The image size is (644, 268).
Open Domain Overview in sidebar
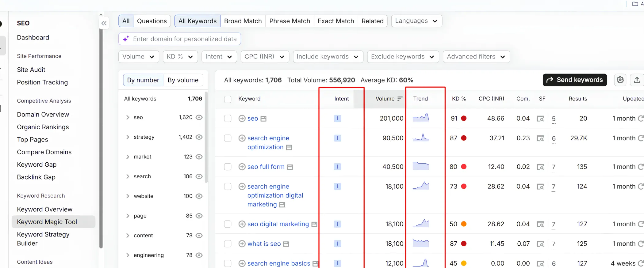point(43,114)
